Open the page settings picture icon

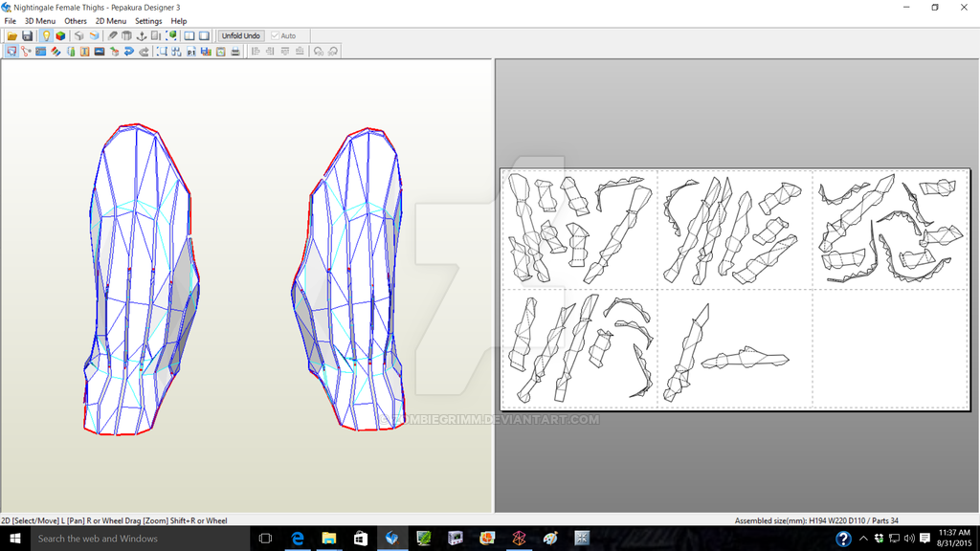click(221, 52)
